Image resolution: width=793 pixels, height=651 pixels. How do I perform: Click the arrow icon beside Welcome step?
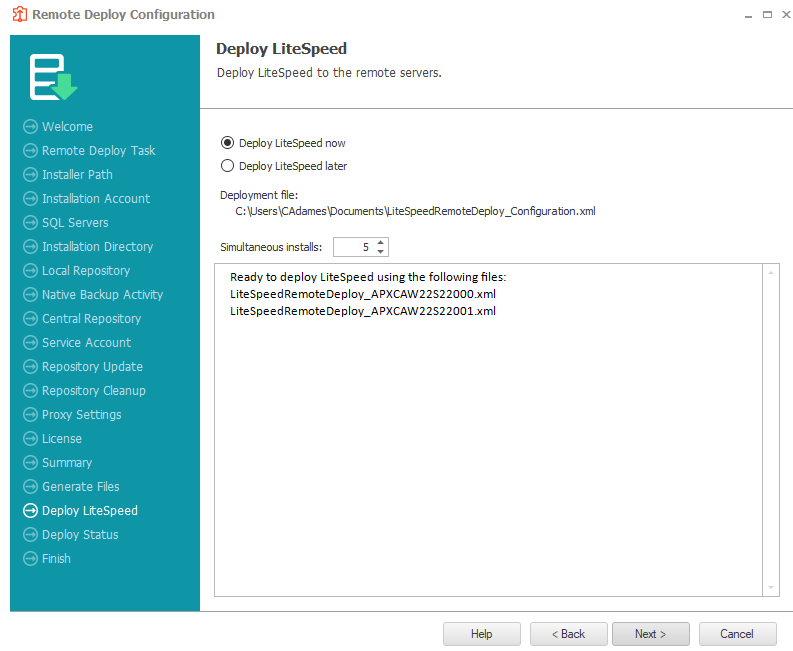click(x=30, y=126)
